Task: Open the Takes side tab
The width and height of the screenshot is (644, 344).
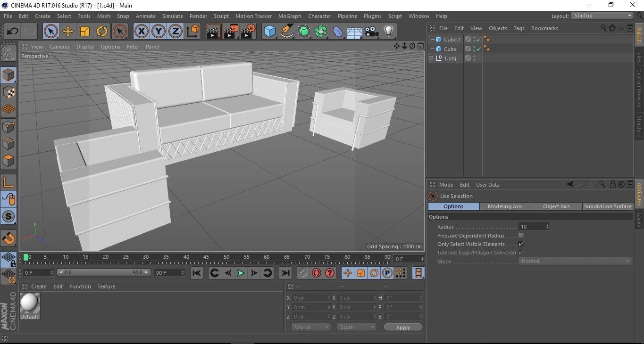Action: point(639,57)
